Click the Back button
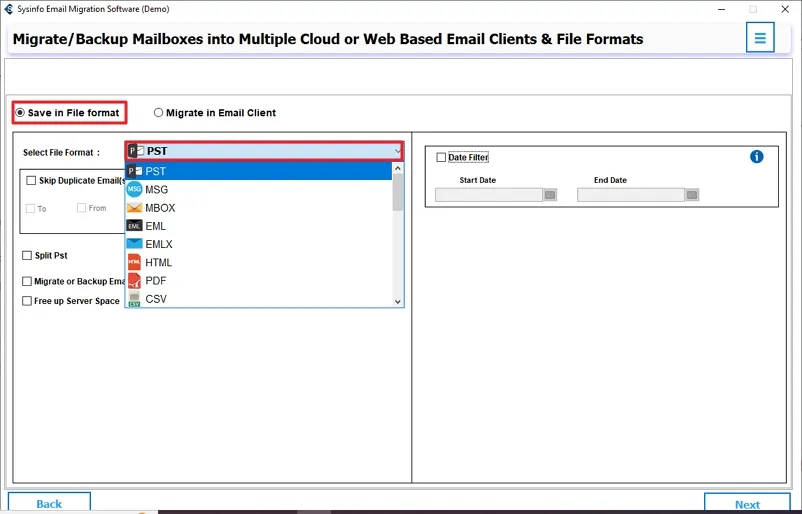This screenshot has width=802, height=514. point(49,503)
